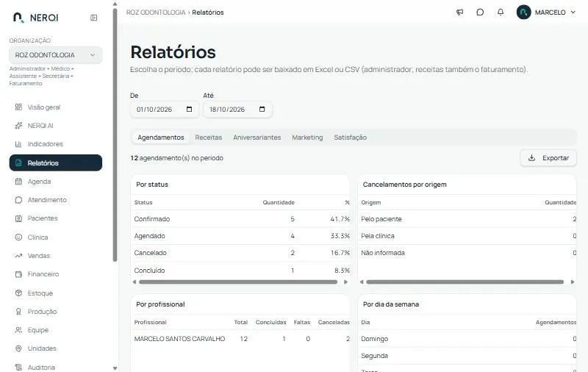Click the De date input 01/10/2026
The width and height of the screenshot is (588, 372).
pyautogui.click(x=164, y=109)
